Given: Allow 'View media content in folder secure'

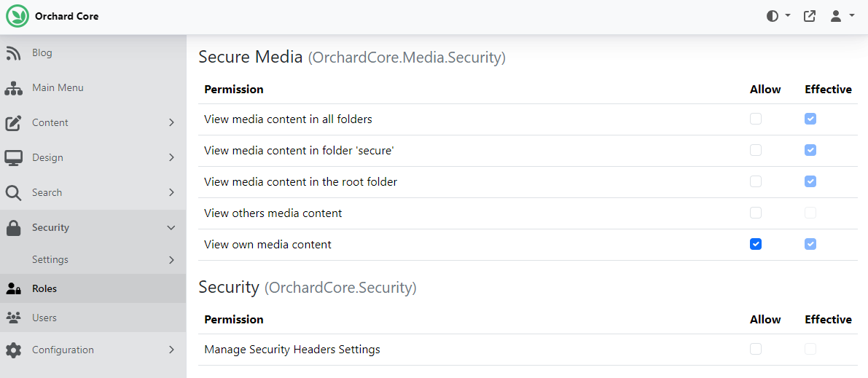Looking at the screenshot, I should click(756, 150).
